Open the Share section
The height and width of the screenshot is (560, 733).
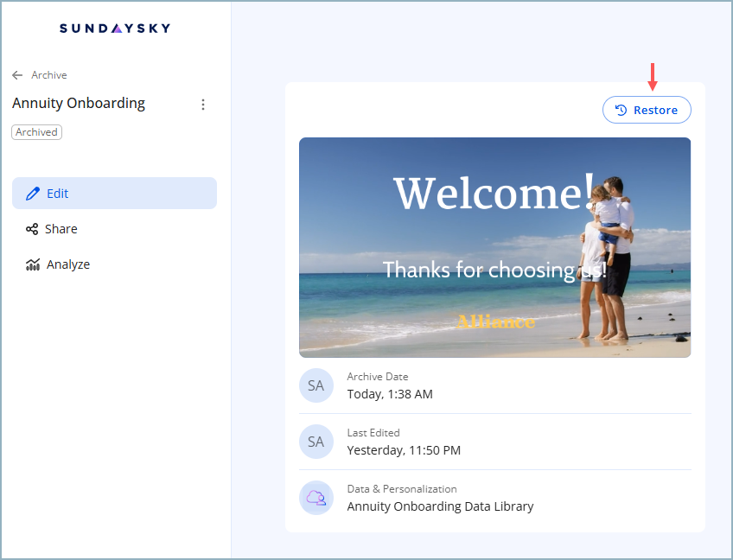[x=114, y=229]
